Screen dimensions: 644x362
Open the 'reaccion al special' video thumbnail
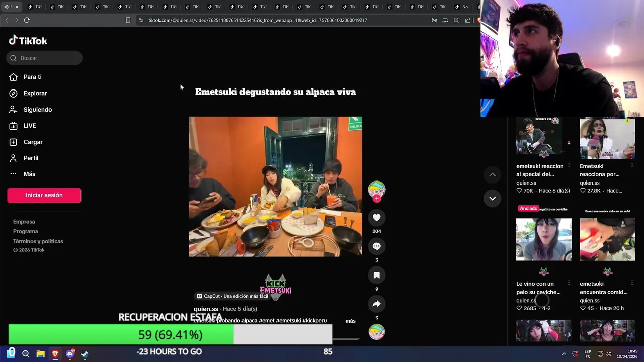(544, 138)
